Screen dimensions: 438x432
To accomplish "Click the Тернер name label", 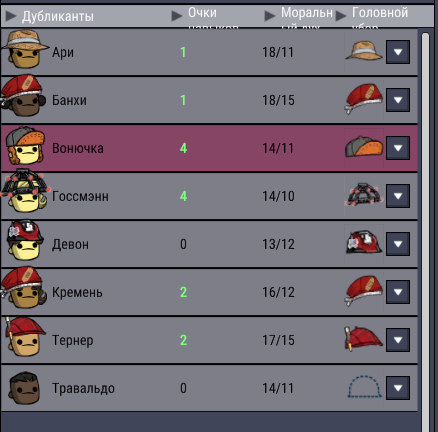I will point(73,340).
